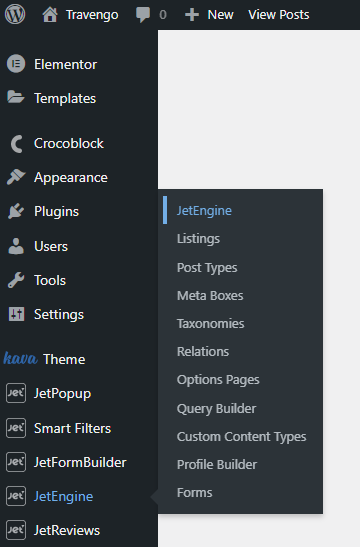Click the Elementor circle icon
Viewport: 360px width, 547px height.
(x=16, y=64)
